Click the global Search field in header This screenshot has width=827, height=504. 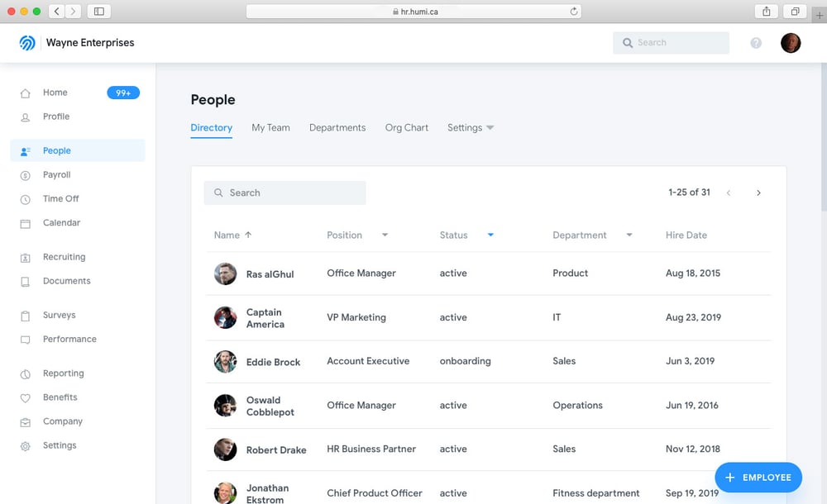pos(671,43)
